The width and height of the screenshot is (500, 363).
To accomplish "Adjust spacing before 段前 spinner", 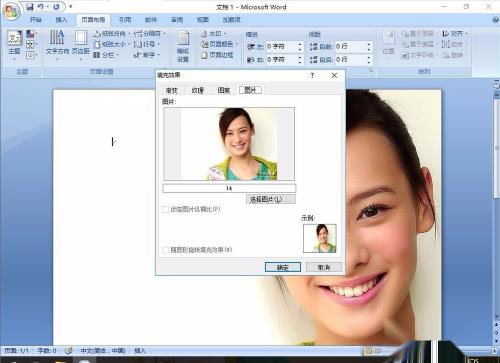I will pos(369,47).
